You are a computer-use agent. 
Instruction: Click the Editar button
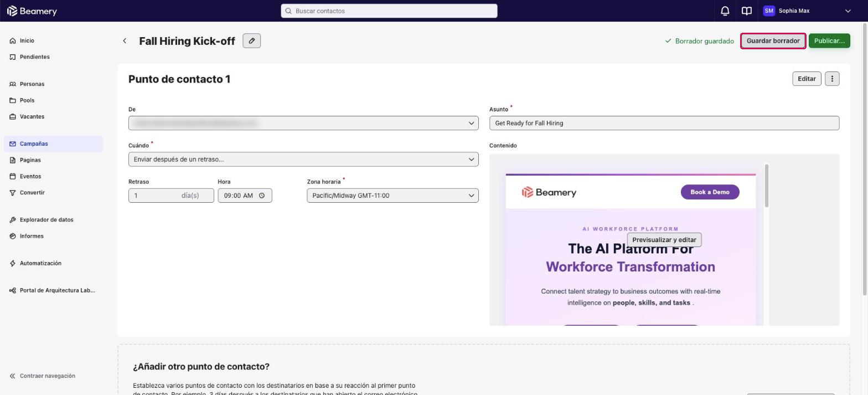(807, 79)
